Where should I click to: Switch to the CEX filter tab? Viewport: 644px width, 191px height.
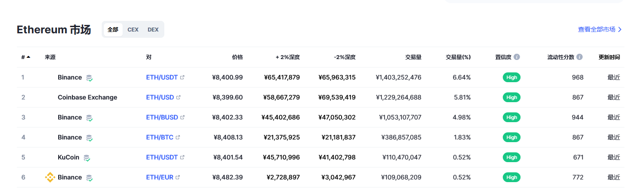coord(133,30)
